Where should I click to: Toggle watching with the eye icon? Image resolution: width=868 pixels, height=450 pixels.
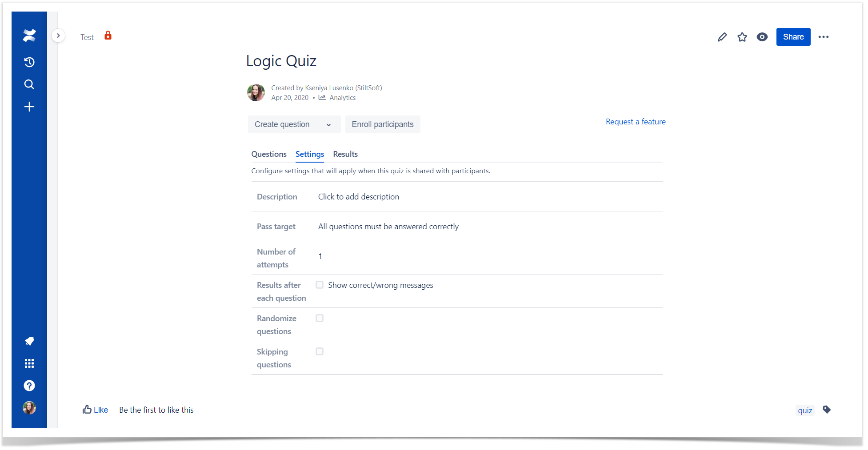point(762,37)
